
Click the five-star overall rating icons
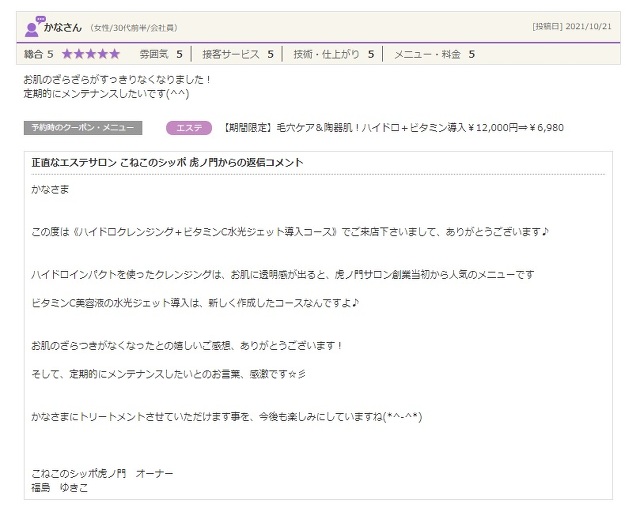coord(91,54)
